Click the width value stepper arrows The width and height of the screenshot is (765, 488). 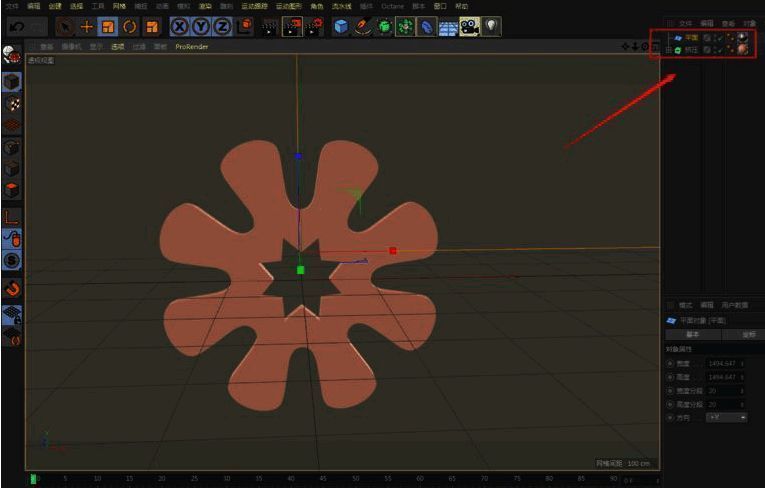(743, 363)
